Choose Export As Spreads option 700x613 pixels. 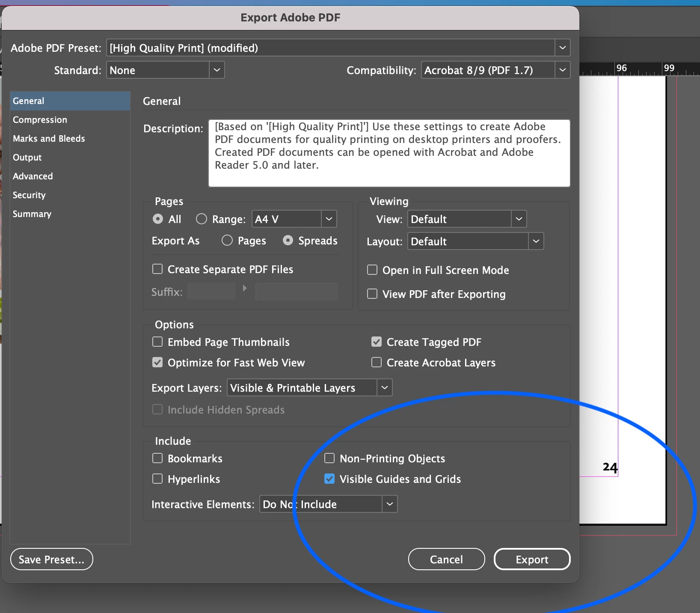[288, 241]
